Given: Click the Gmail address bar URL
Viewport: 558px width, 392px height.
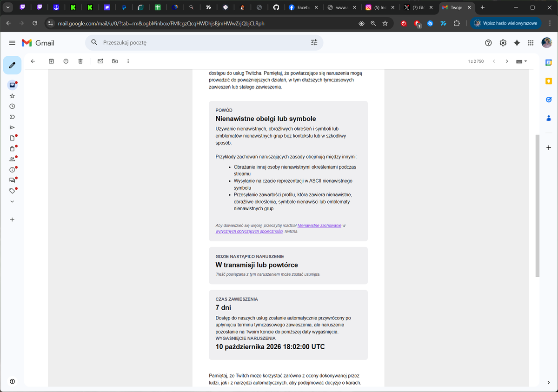Looking at the screenshot, I should click(x=161, y=23).
